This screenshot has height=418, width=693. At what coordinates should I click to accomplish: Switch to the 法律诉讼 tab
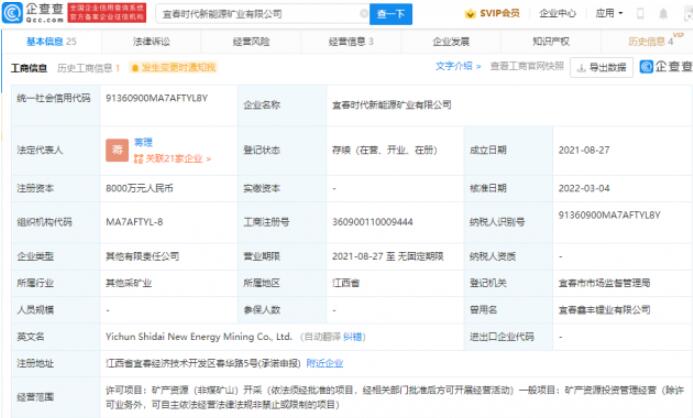pos(151,42)
